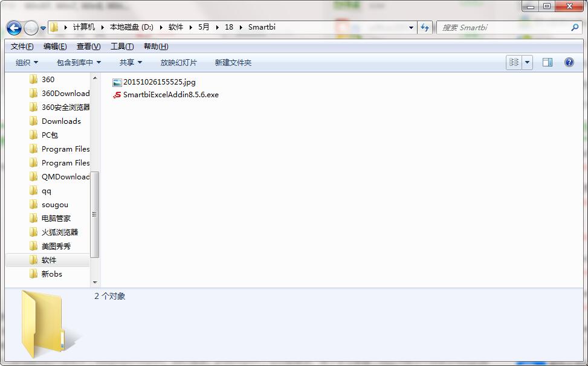Select the Downloads folder in sidebar
Image resolution: width=588 pixels, height=366 pixels.
pos(60,121)
